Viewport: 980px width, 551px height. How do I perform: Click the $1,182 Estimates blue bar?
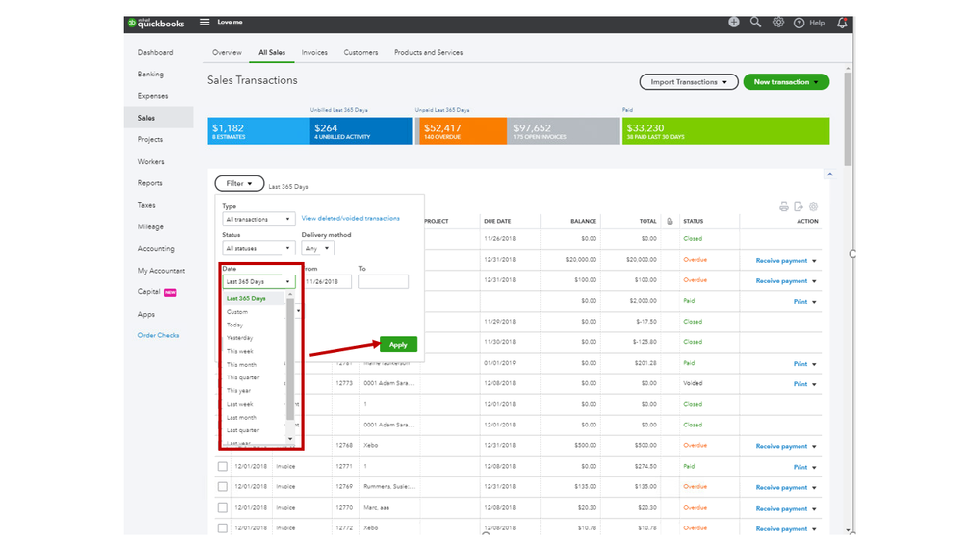[x=258, y=131]
